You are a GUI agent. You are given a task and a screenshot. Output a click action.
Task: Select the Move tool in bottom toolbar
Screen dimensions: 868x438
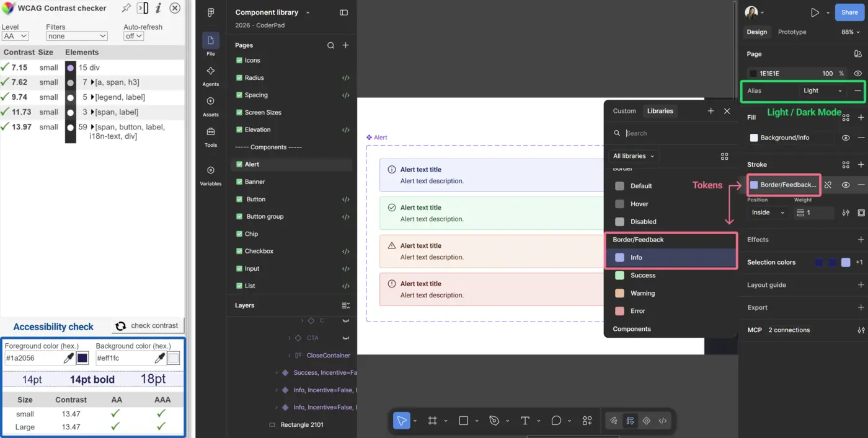pos(402,421)
